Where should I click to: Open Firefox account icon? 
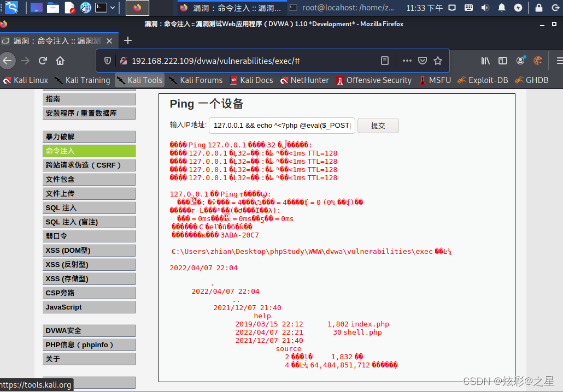click(x=520, y=61)
